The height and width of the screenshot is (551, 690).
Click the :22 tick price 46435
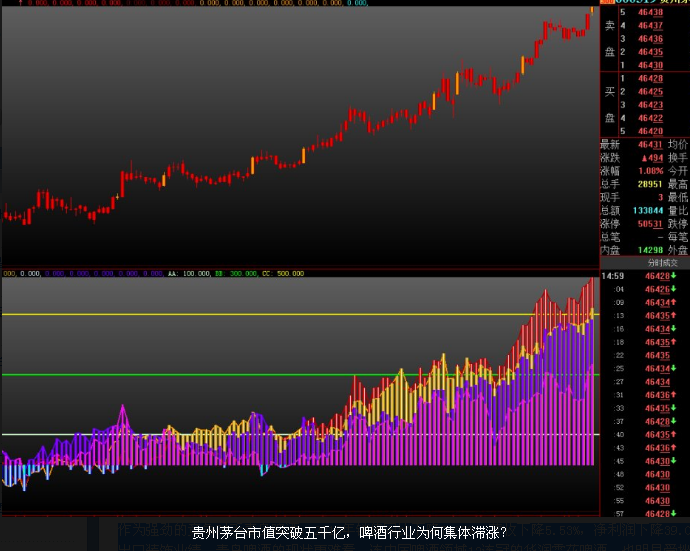[x=657, y=355]
